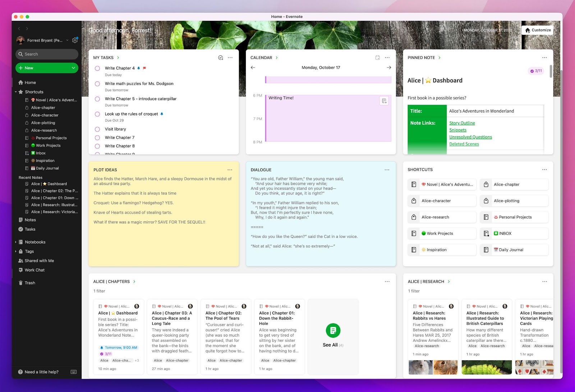Open Alice-character shortcut button in widget

click(x=442, y=201)
